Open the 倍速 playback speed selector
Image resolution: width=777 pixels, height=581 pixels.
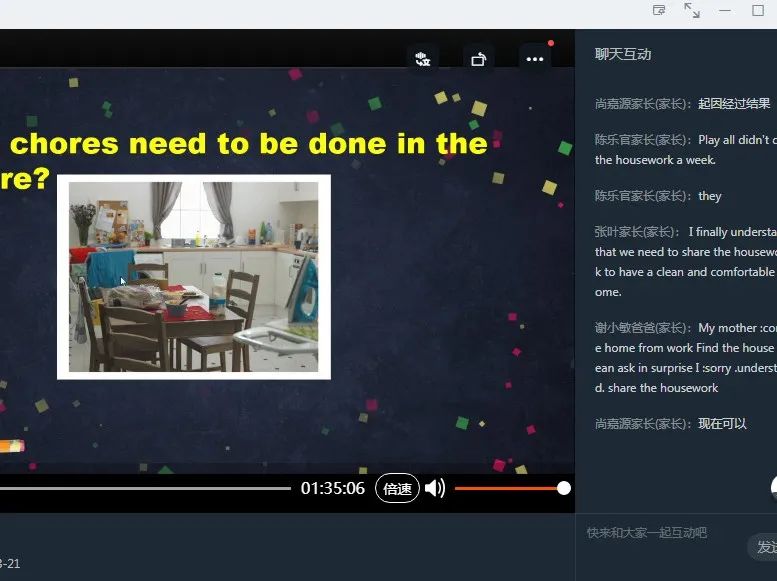coord(397,488)
